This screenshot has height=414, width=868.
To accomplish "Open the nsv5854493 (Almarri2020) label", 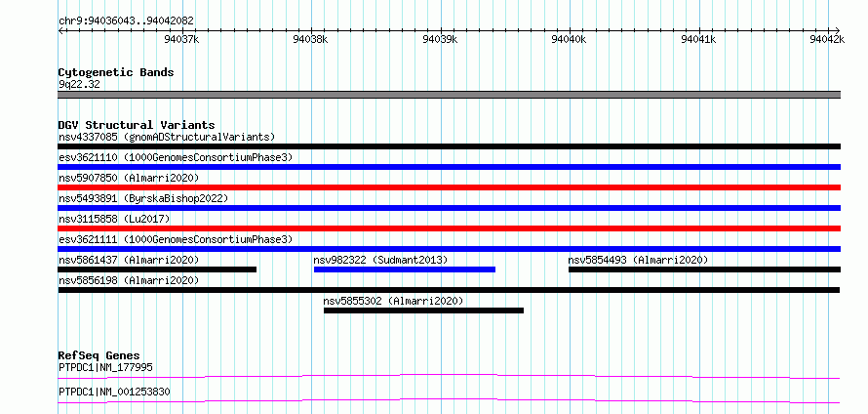I will [x=638, y=260].
